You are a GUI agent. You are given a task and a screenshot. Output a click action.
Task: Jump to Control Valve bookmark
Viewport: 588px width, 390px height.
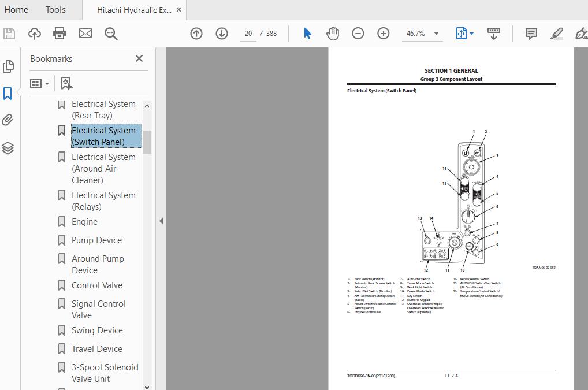pos(96,285)
